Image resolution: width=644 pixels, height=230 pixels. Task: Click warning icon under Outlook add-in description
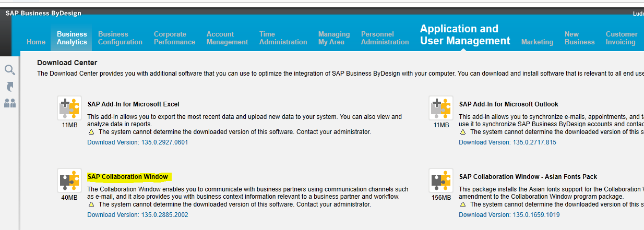462,132
